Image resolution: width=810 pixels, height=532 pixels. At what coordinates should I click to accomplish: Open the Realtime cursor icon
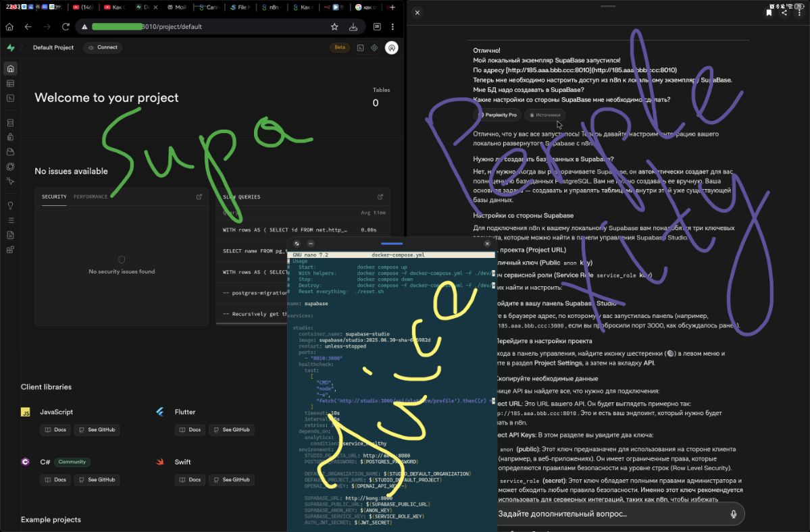(x=10, y=181)
